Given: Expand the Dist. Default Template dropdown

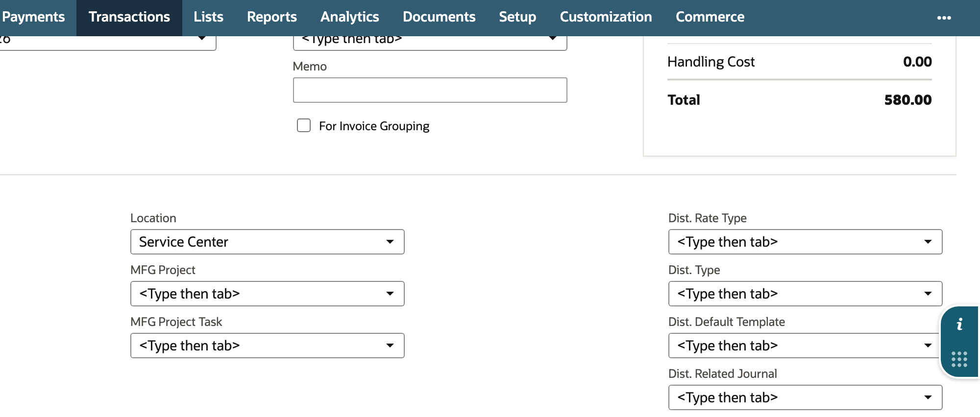Looking at the screenshot, I should pos(804,346).
